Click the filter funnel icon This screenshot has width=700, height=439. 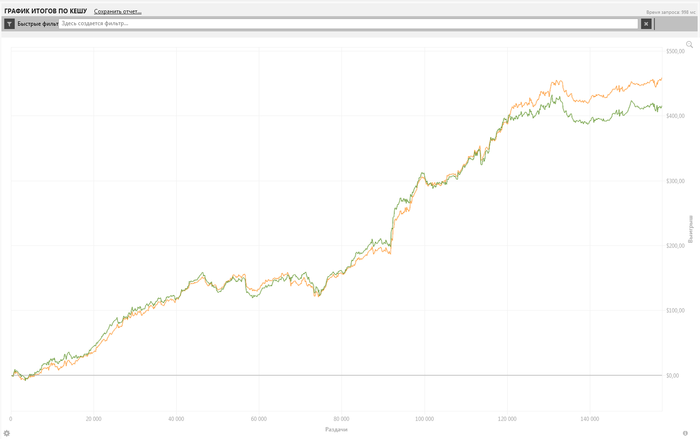pyautogui.click(x=9, y=24)
